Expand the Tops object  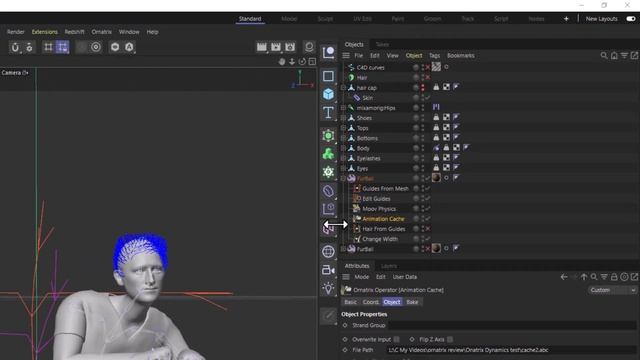pyautogui.click(x=343, y=128)
